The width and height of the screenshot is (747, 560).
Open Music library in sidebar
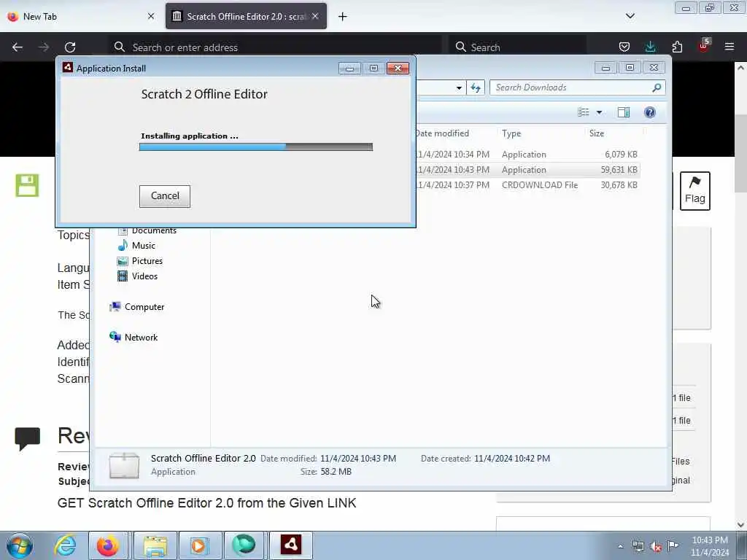coord(136,246)
